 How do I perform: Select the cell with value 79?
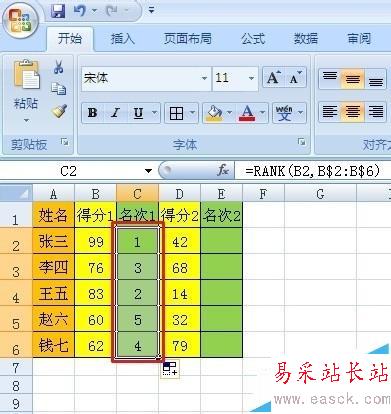179,345
